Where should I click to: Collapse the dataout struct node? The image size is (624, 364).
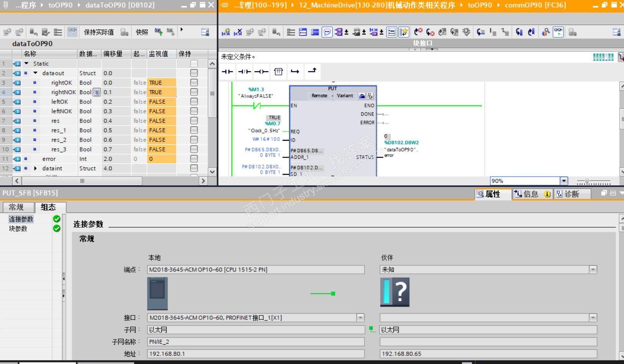[x=35, y=73]
